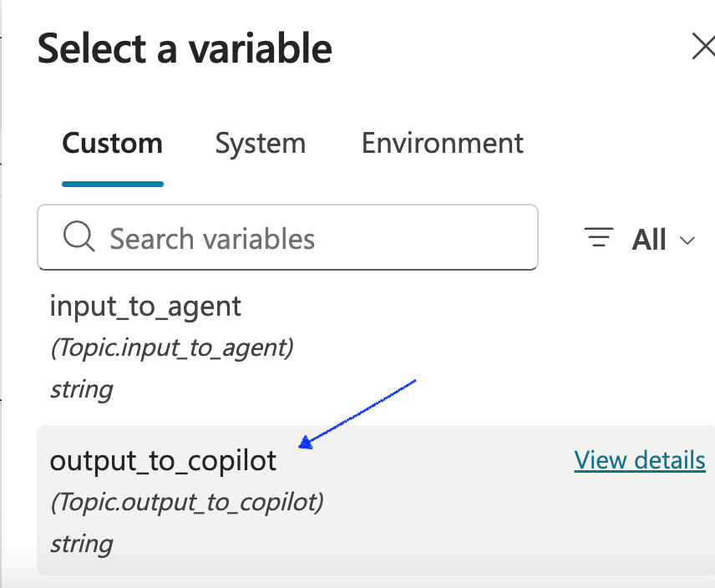The image size is (715, 588).
Task: Click the filter lines icon
Action: click(x=599, y=239)
